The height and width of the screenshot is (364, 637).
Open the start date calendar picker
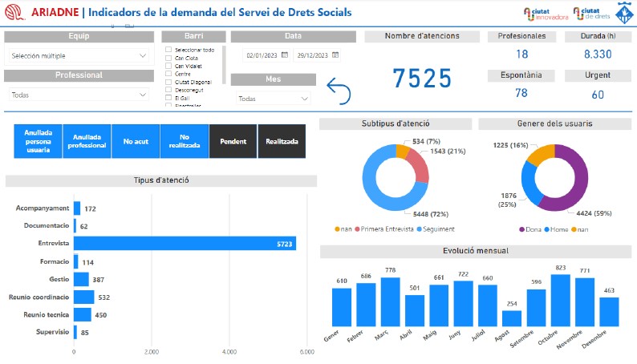284,55
